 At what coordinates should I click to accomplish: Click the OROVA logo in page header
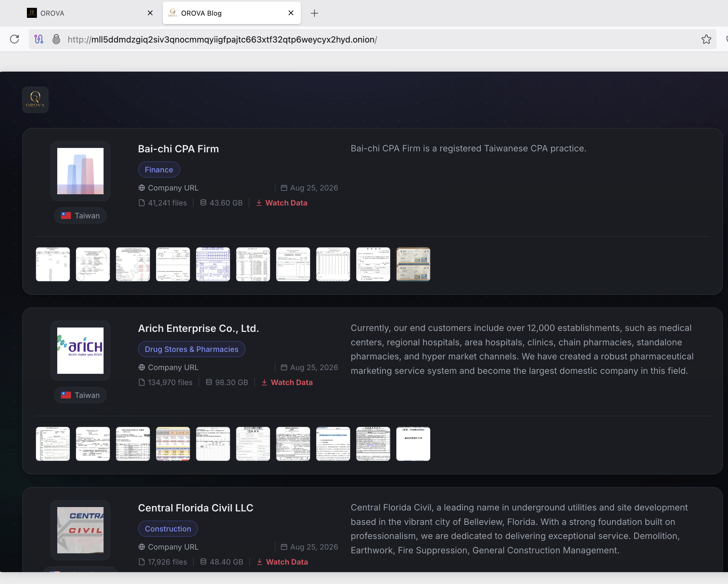35,100
